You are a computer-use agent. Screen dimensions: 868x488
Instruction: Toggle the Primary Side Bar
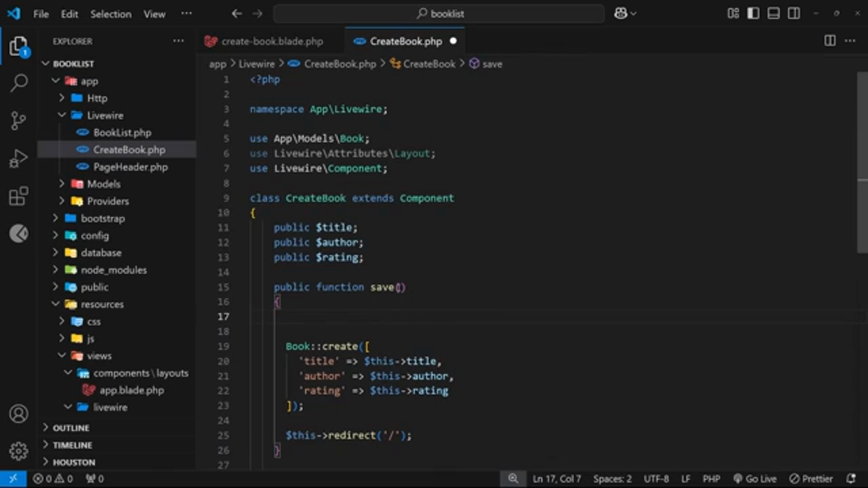pyautogui.click(x=753, y=14)
